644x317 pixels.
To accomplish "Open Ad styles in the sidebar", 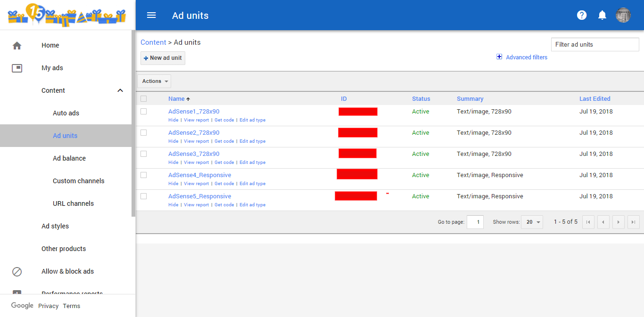I will point(55,226).
